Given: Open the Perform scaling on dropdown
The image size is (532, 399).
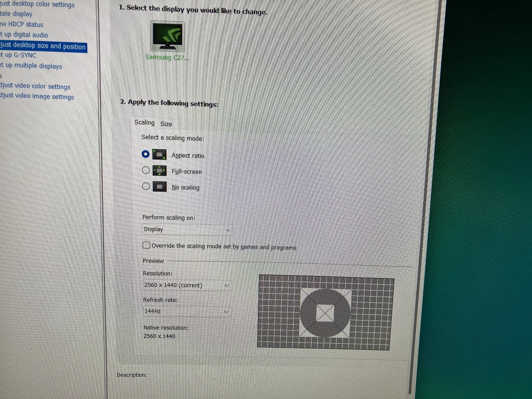Looking at the screenshot, I should 187,230.
